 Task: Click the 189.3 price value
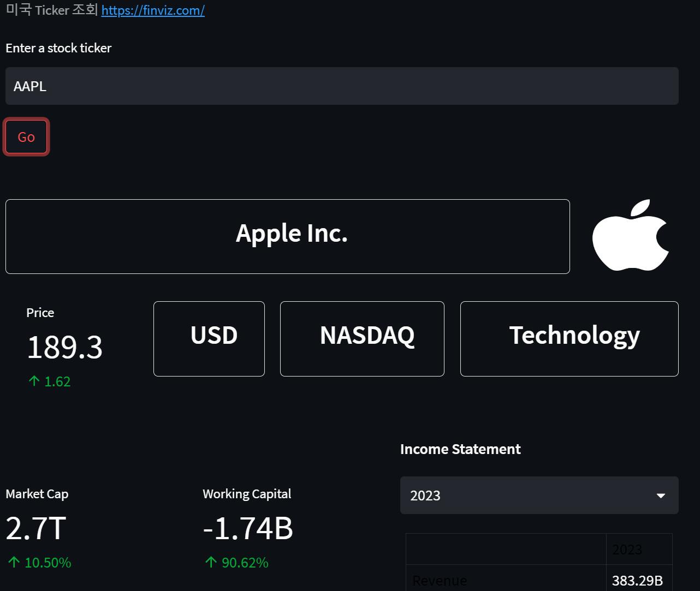pos(64,347)
